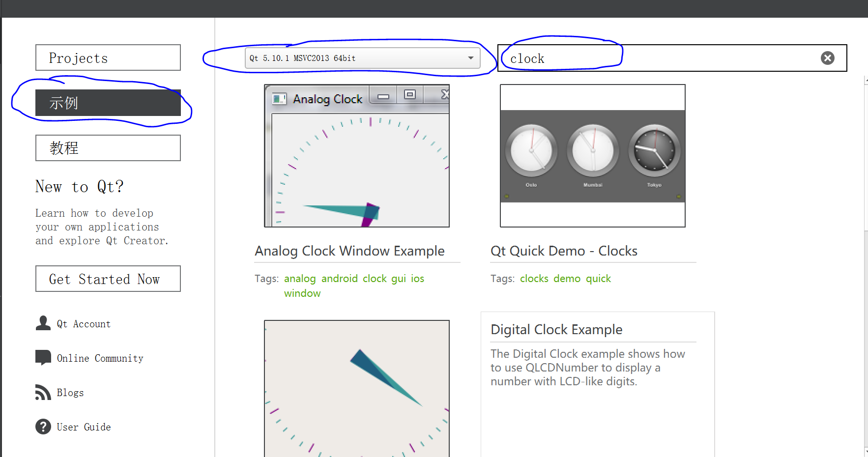The width and height of the screenshot is (868, 457).
Task: Filter by the android tag
Action: [340, 279]
